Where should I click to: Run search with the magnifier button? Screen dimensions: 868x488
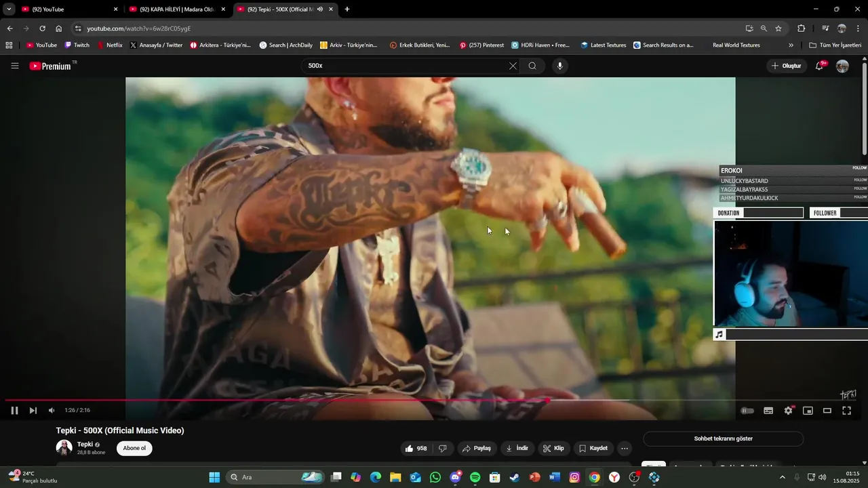click(532, 66)
